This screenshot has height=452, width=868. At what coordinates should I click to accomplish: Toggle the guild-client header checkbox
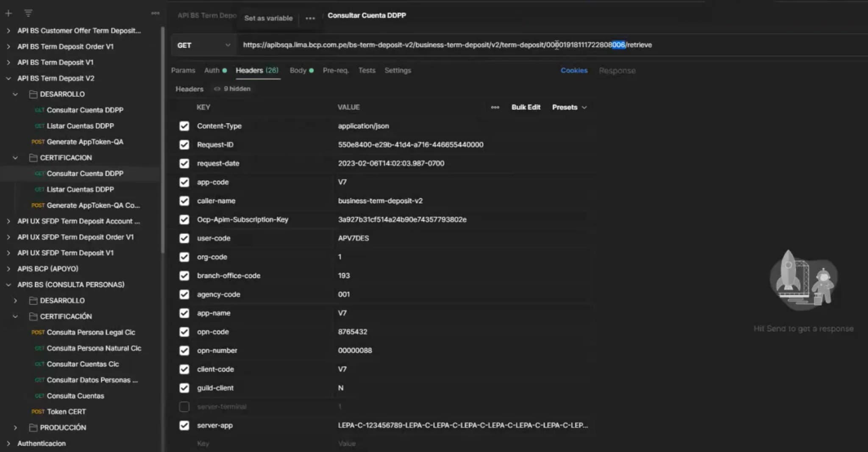click(184, 388)
